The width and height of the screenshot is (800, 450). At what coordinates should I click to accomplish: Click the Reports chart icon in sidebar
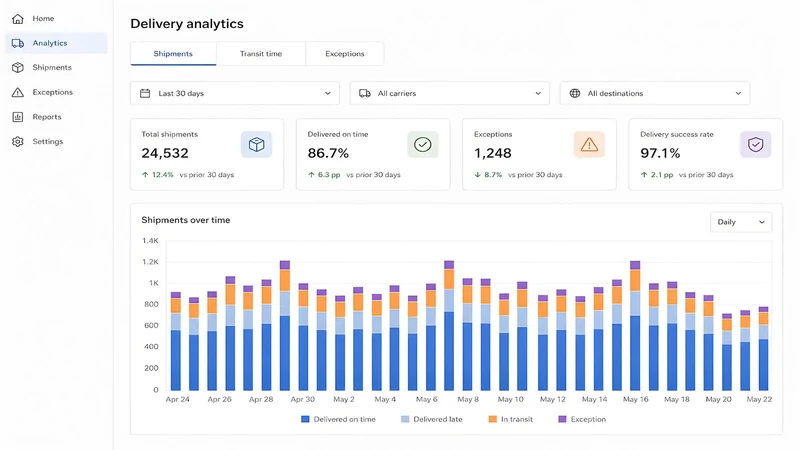[x=18, y=117]
